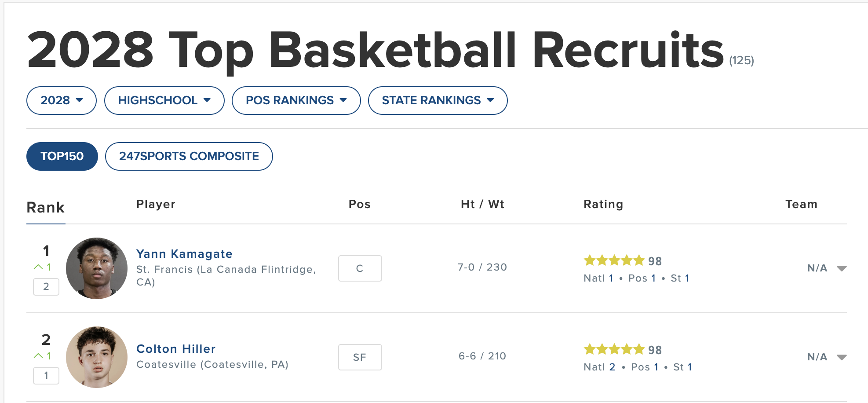Screen dimensions: 868x403
Task: Expand Yann Kamagate's N/A team arrow
Action: click(x=842, y=268)
